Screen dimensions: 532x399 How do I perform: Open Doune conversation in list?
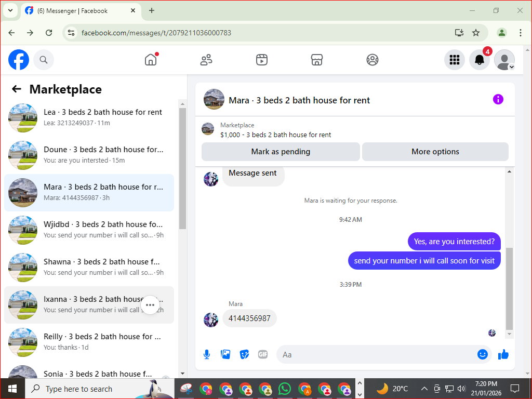click(89, 155)
